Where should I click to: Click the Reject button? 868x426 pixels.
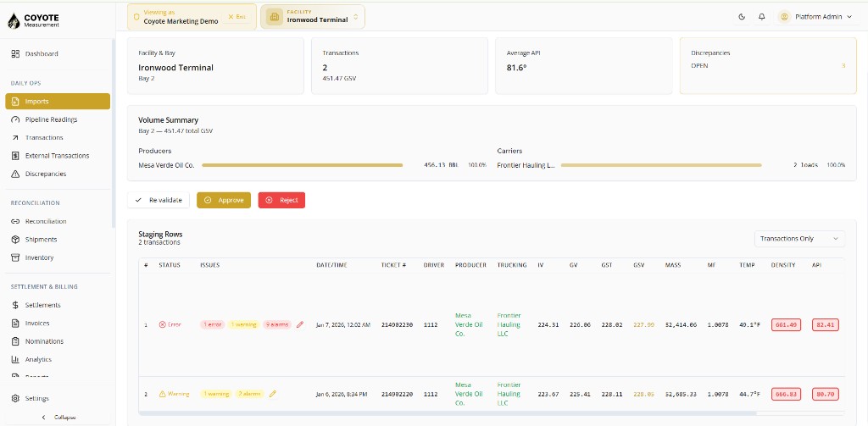click(281, 200)
